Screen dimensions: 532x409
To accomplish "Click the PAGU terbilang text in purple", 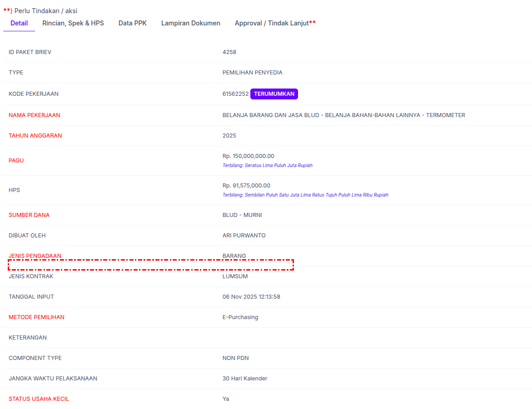I will point(267,166).
